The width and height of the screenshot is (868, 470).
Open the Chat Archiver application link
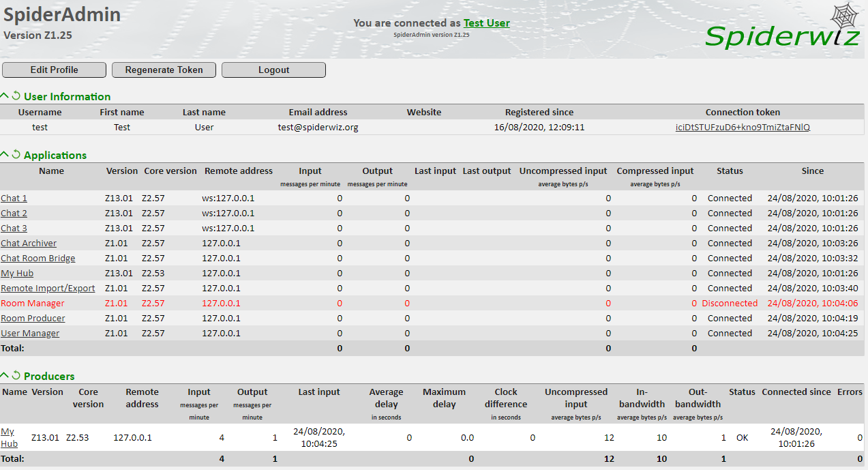click(x=29, y=243)
